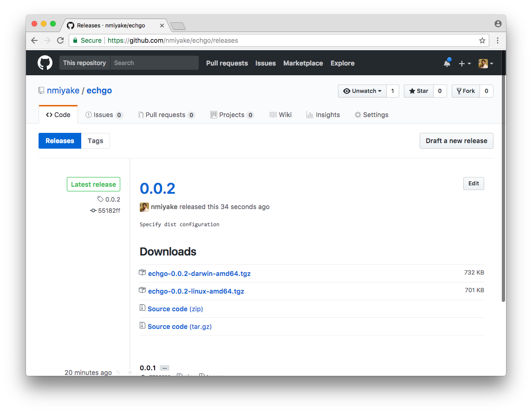Image resolution: width=532 pixels, height=413 pixels.
Task: Close the Releases browser tab
Action: point(162,26)
